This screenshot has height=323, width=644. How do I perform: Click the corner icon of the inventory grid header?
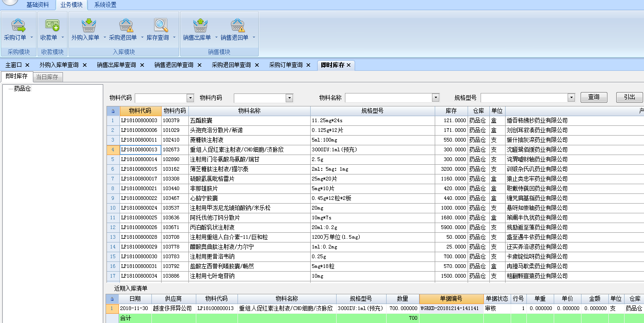point(113,111)
